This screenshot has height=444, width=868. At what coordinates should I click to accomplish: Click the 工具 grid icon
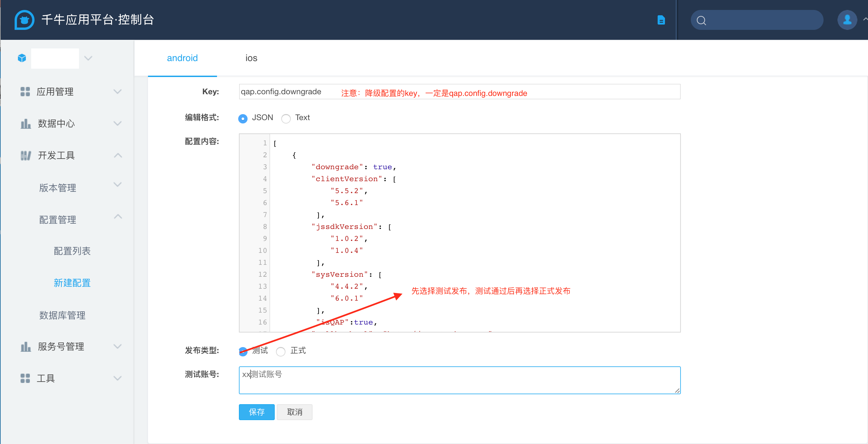(25, 378)
